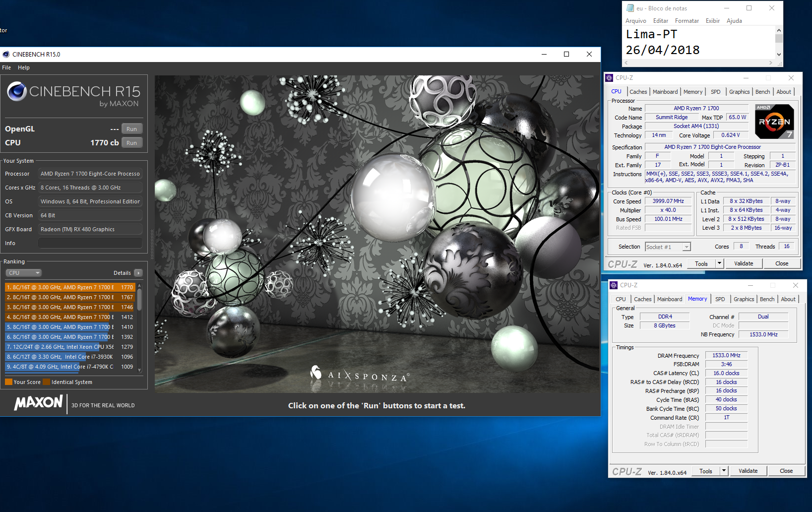Click the Details arrow icon in Ranking
Image resolution: width=812 pixels, height=512 pixels.
pos(138,273)
